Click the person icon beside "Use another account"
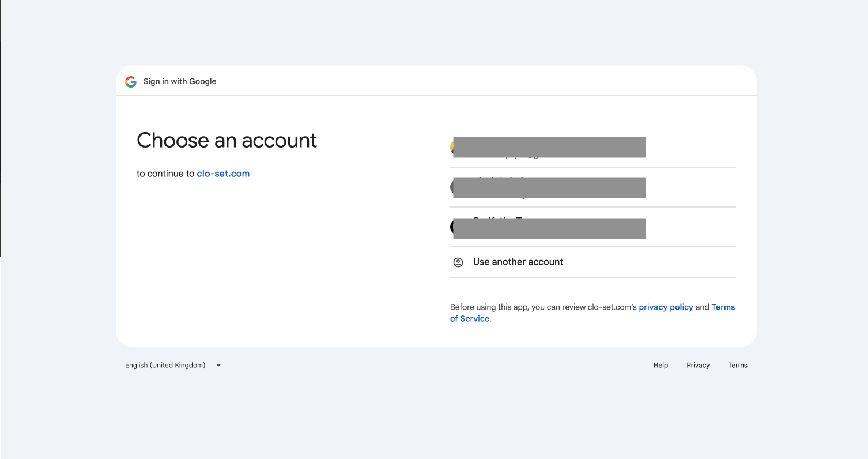868x459 pixels. pyautogui.click(x=458, y=262)
